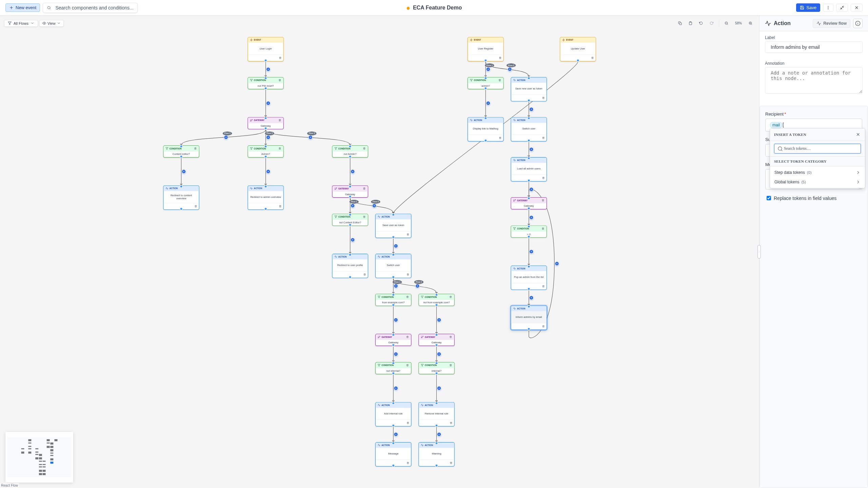Select the 'Remove internal role' action node
Image resolution: width=868 pixels, height=488 pixels.
click(436, 414)
